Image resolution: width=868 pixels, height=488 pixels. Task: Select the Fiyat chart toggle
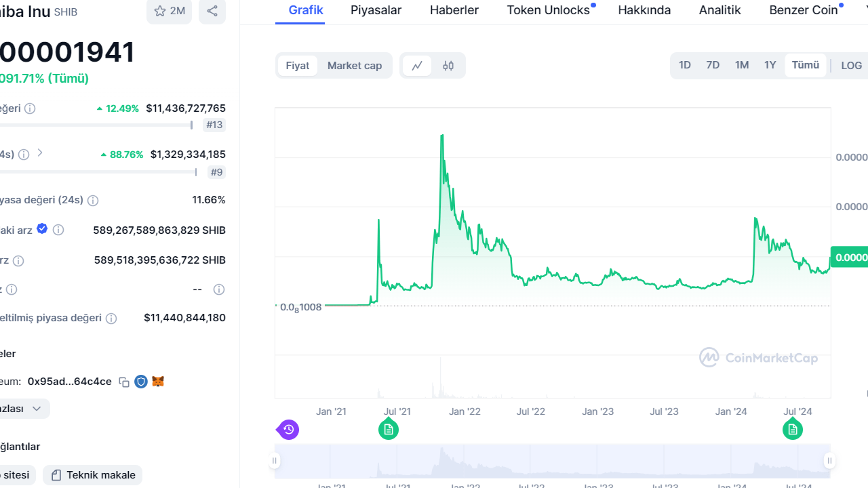(x=298, y=66)
